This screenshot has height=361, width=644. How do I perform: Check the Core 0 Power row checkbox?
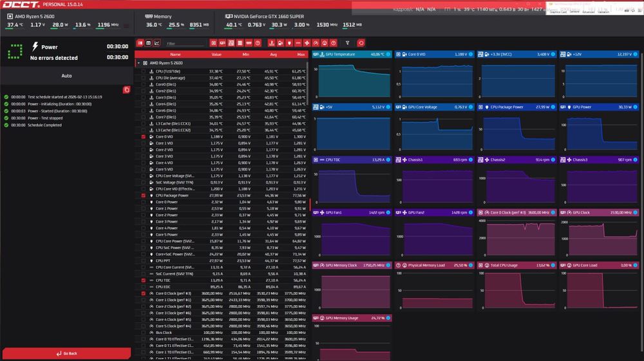[x=144, y=202]
